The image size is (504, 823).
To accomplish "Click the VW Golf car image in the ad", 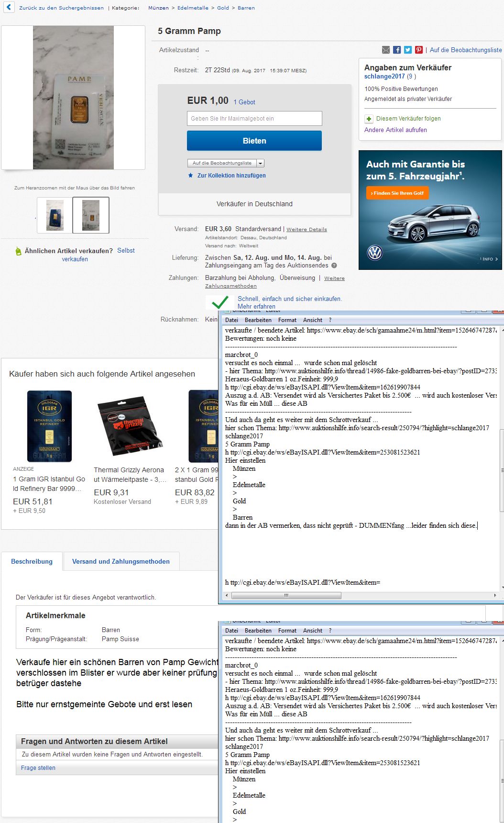I will [x=433, y=222].
